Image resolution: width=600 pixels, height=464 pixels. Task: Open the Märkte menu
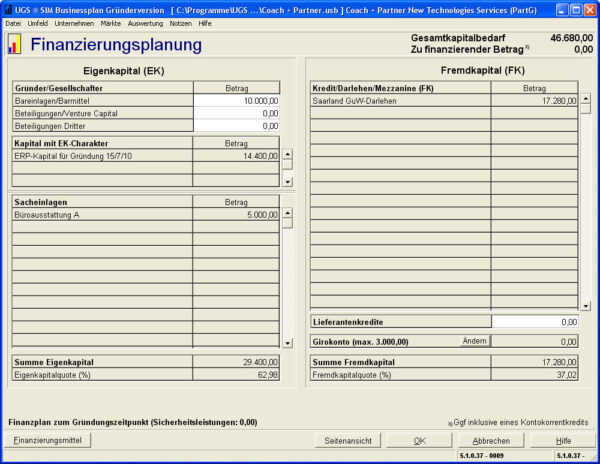111,23
